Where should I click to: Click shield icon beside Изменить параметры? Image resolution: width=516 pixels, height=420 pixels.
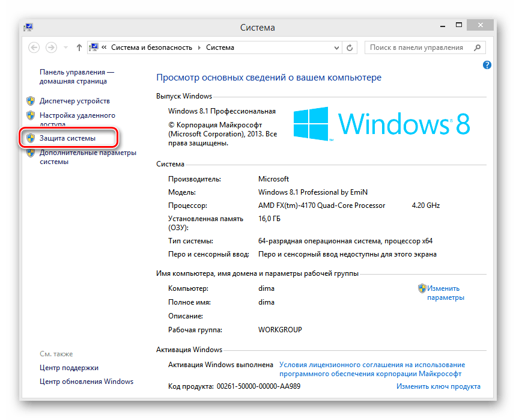click(422, 288)
